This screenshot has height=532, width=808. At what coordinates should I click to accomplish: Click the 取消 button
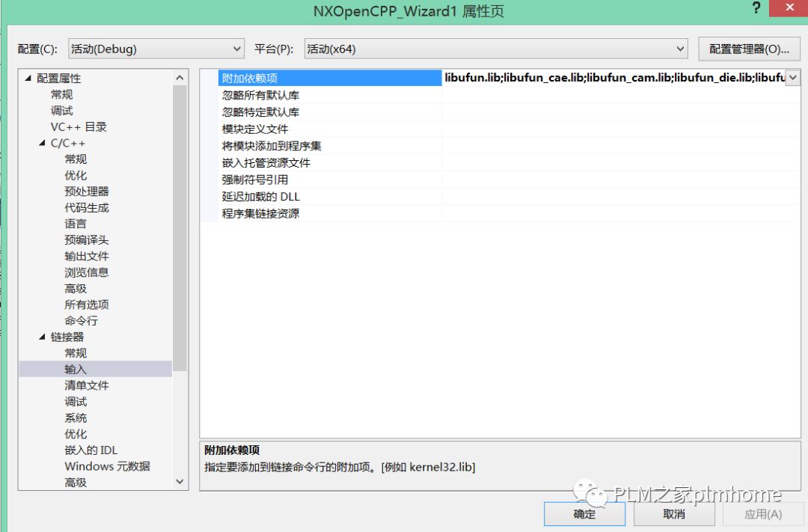[x=674, y=514]
